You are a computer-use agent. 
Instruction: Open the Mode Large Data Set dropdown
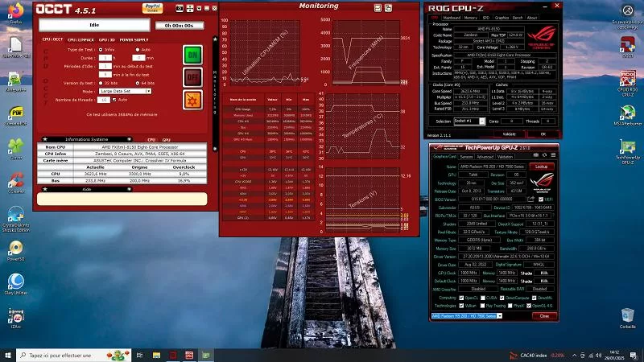tap(125, 91)
